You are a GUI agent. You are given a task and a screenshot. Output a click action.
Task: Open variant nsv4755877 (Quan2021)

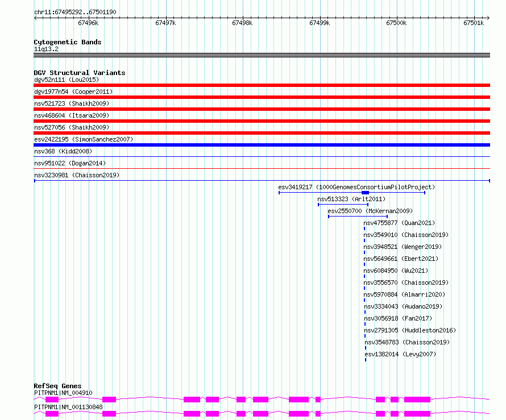tap(399, 223)
